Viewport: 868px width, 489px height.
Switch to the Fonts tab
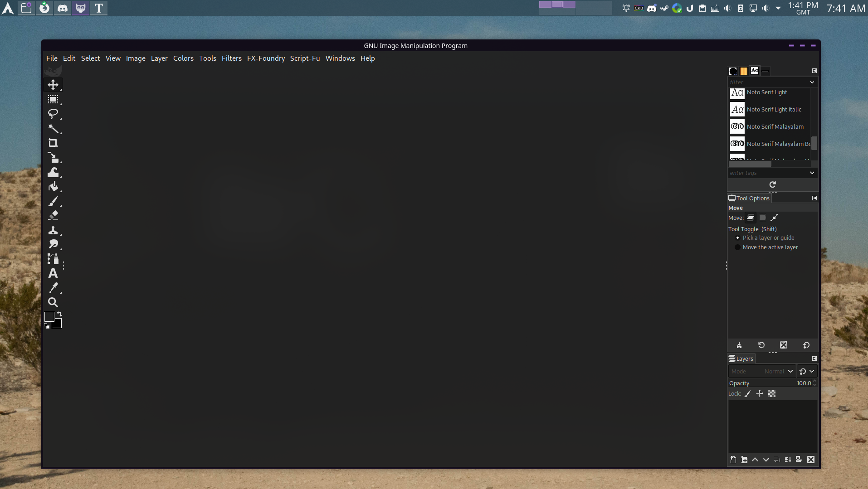[755, 70]
